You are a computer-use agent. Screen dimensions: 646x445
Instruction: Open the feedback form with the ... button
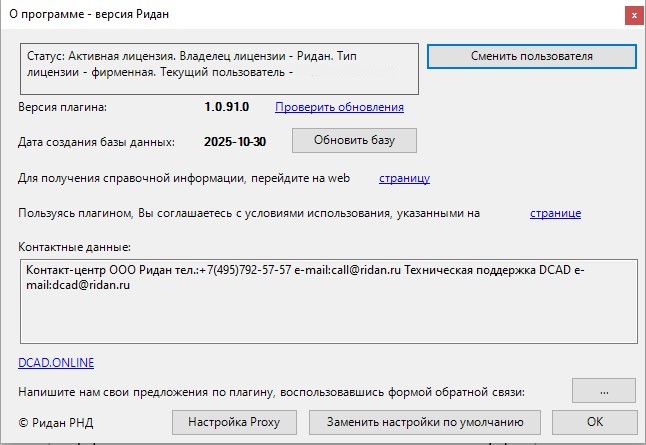[x=604, y=391]
